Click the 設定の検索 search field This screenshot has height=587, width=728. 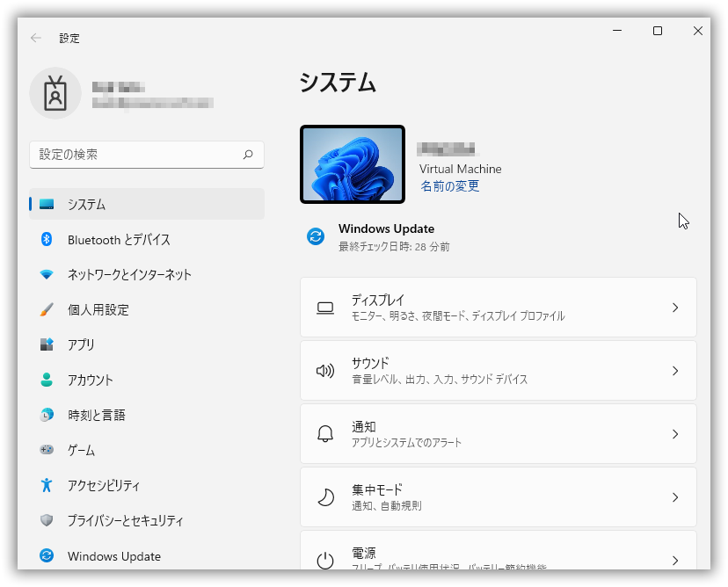[147, 155]
